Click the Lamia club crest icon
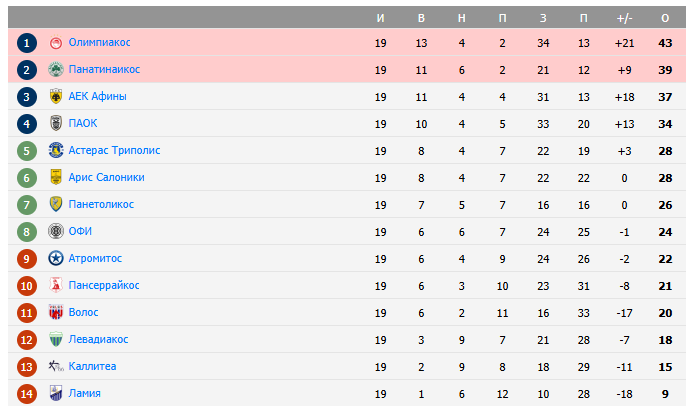Viewport: 691px width, 413px height. coord(56,393)
